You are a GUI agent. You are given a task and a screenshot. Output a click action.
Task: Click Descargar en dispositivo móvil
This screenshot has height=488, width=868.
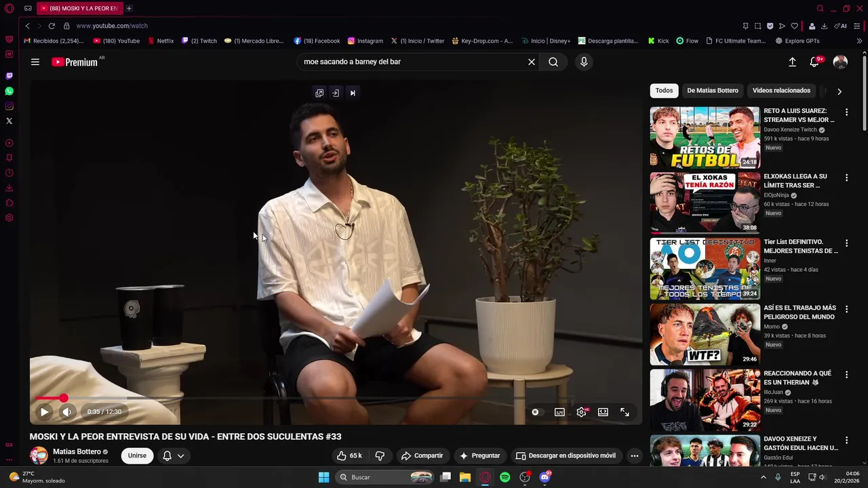[x=566, y=455]
